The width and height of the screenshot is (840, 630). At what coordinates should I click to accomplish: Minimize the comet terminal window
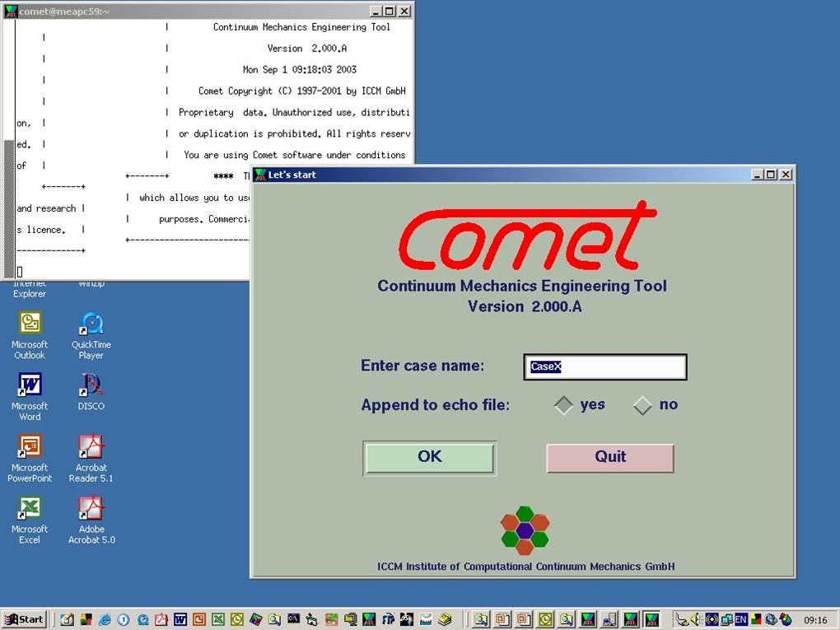(x=376, y=11)
